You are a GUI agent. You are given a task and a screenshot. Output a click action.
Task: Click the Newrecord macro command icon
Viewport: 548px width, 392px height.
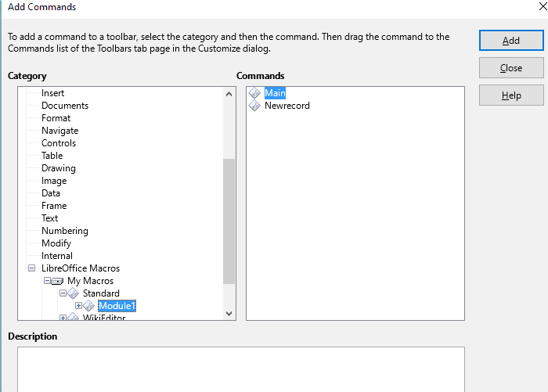(254, 106)
